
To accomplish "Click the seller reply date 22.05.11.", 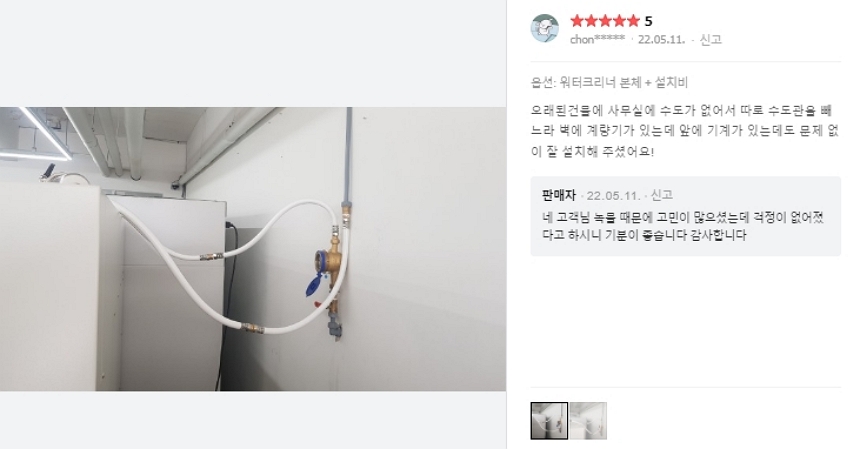I will coord(613,196).
